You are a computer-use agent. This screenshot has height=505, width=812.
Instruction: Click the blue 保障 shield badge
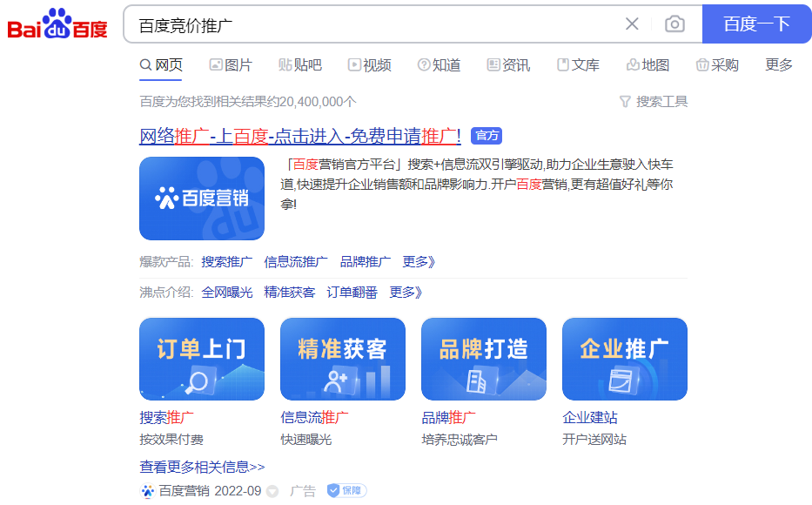(346, 490)
